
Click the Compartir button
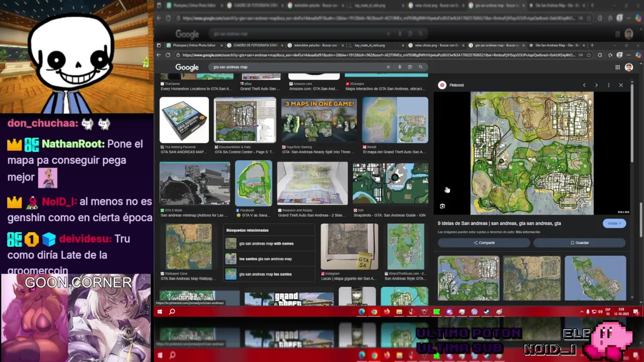point(484,243)
